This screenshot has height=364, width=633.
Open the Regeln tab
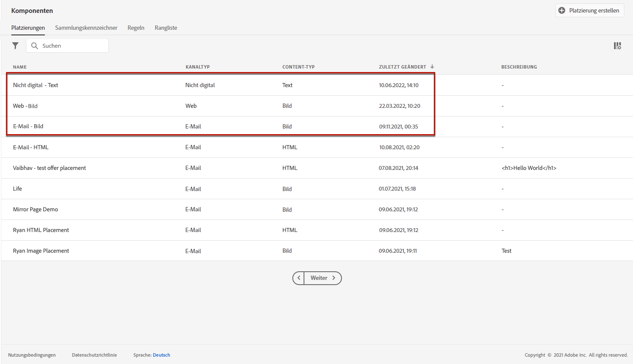click(136, 28)
